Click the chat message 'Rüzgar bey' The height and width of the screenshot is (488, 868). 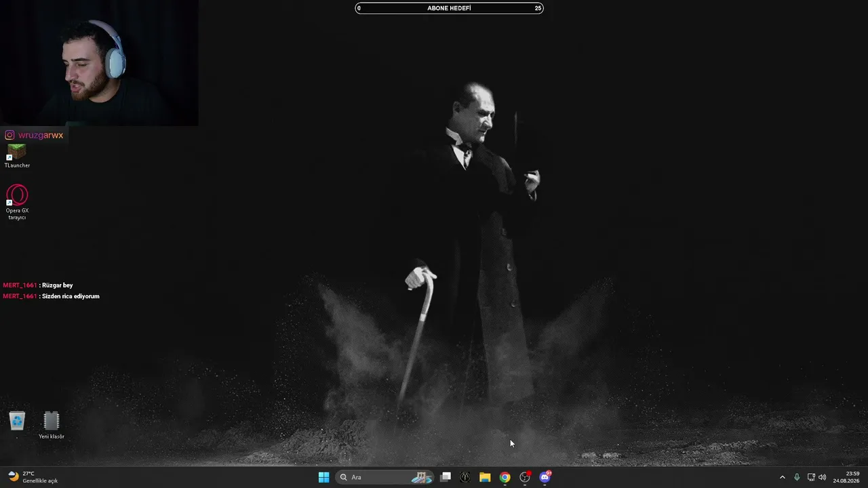click(58, 285)
